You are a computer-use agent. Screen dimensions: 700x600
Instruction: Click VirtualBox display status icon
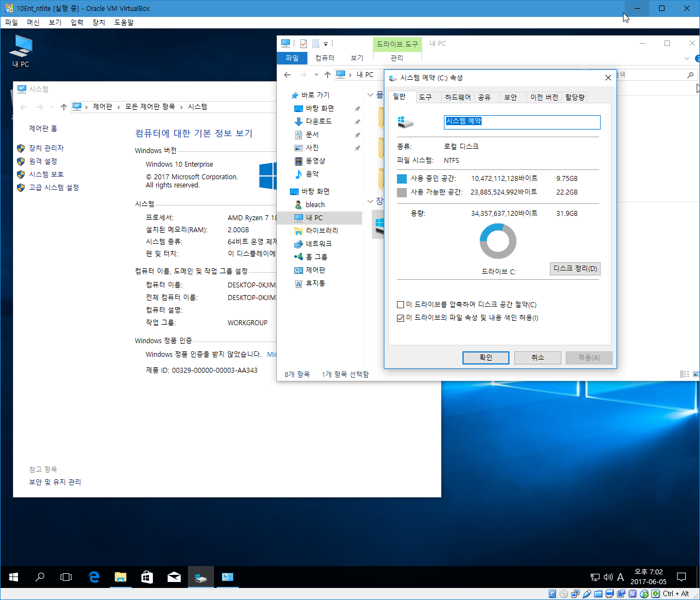point(610,594)
